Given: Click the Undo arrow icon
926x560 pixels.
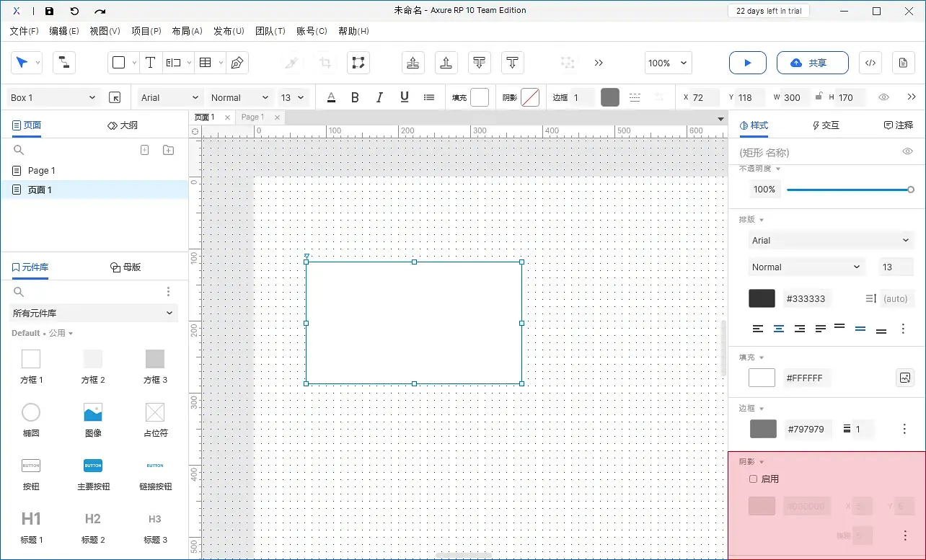Looking at the screenshot, I should click(x=74, y=11).
